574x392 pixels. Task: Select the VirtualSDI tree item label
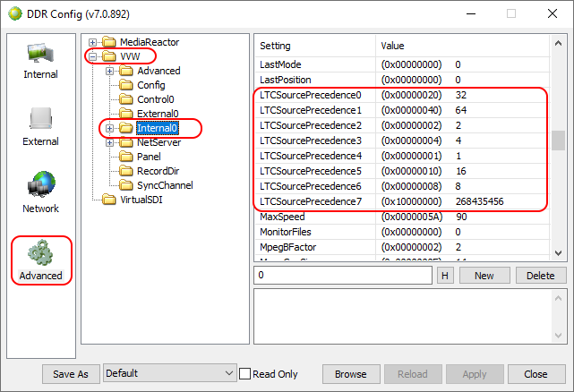(x=141, y=200)
